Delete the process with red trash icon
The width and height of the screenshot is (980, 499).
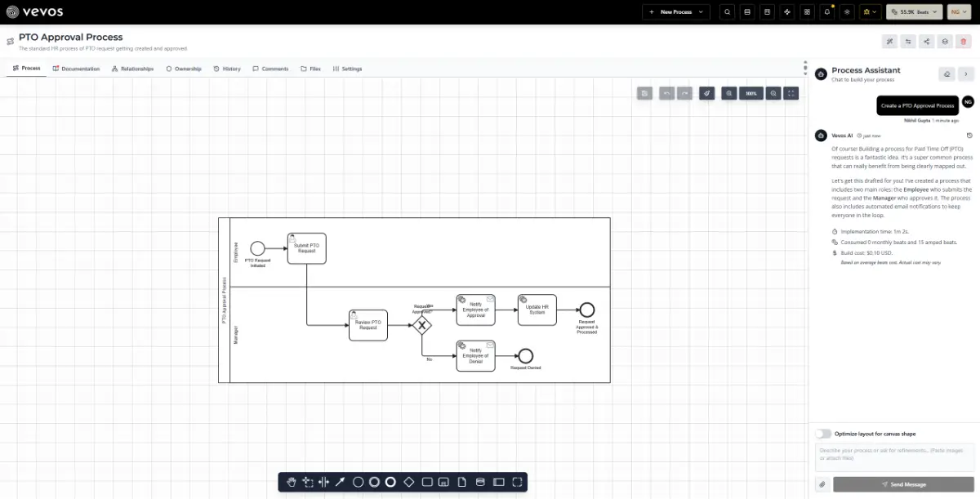point(964,42)
